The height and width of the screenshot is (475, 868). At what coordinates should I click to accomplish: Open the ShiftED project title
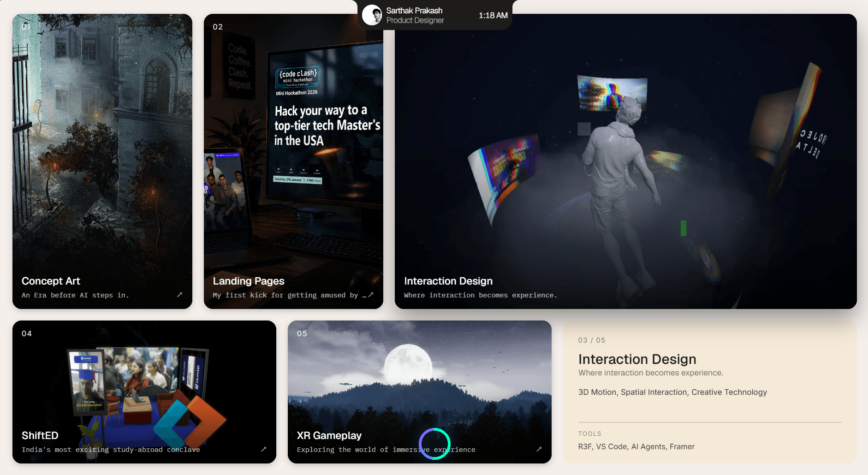(40, 435)
